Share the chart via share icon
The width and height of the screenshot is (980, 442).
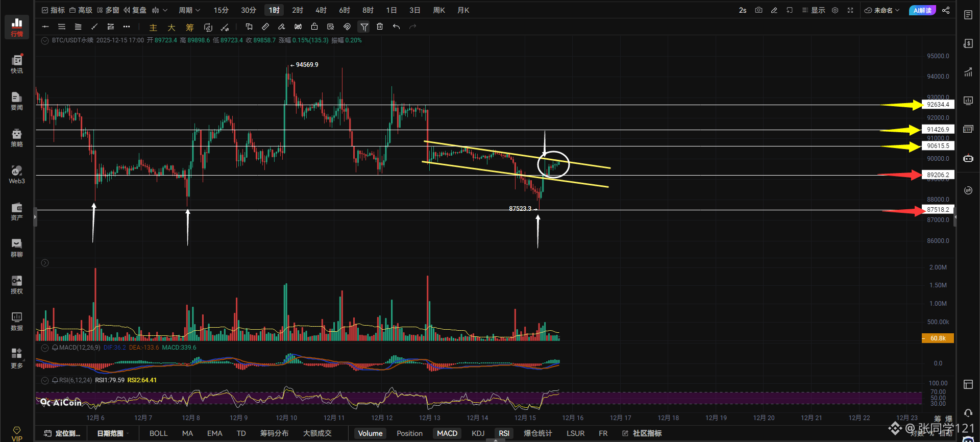(x=946, y=10)
